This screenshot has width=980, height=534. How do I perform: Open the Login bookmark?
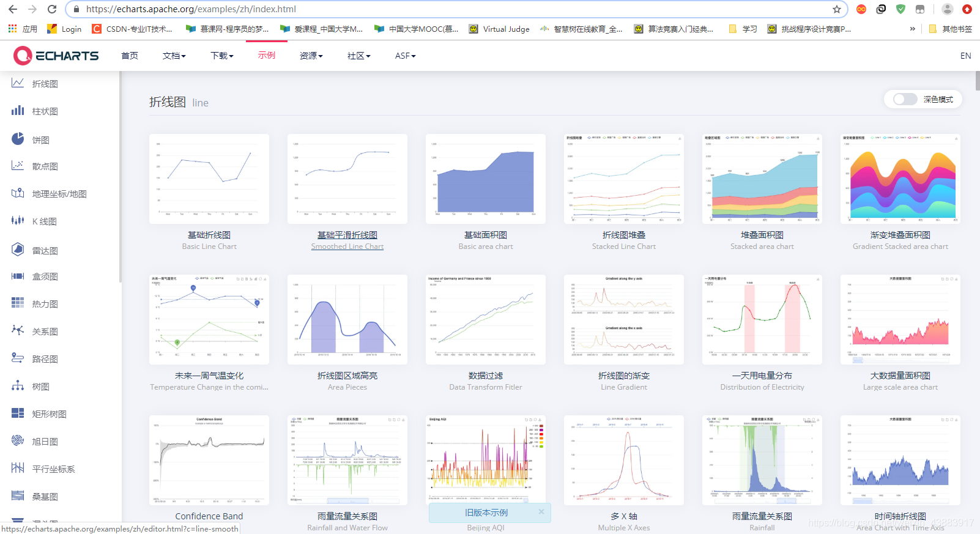tap(64, 29)
